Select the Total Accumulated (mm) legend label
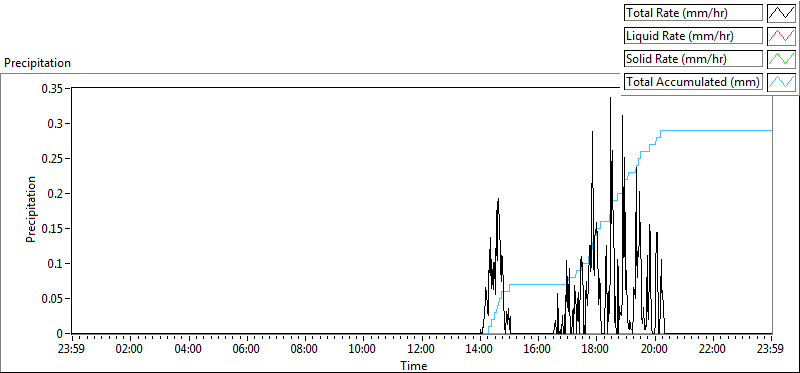The height and width of the screenshot is (373, 800). point(693,82)
